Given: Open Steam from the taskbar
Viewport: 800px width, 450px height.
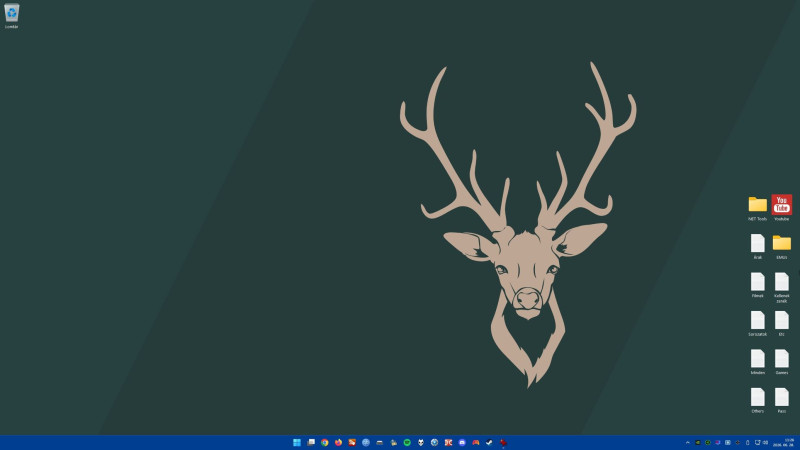Looking at the screenshot, I should 489,442.
